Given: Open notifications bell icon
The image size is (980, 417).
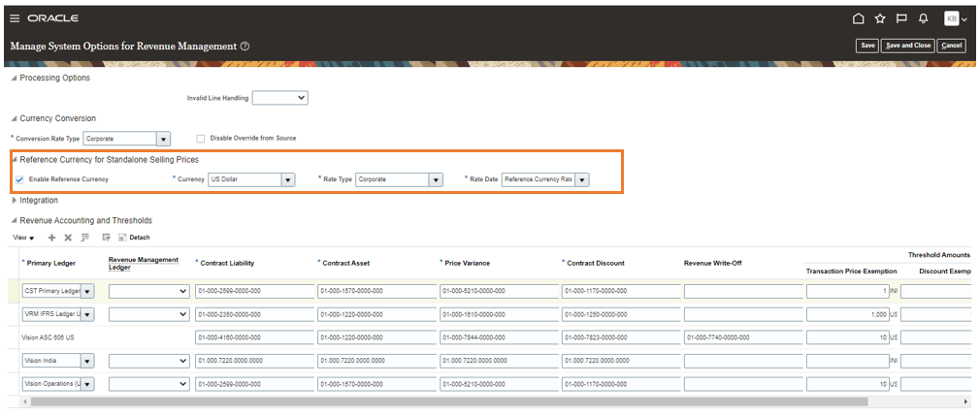Looking at the screenshot, I should coord(923,18).
